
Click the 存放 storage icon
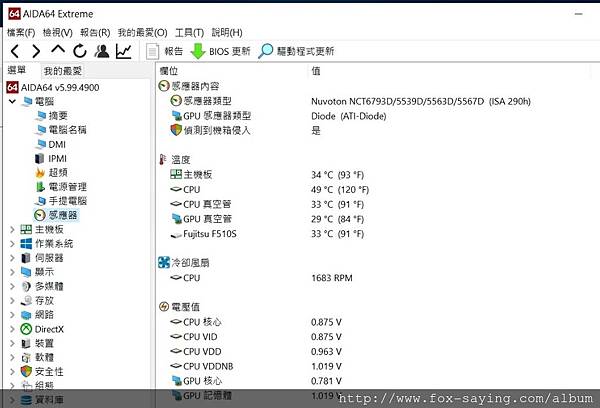[26, 301]
